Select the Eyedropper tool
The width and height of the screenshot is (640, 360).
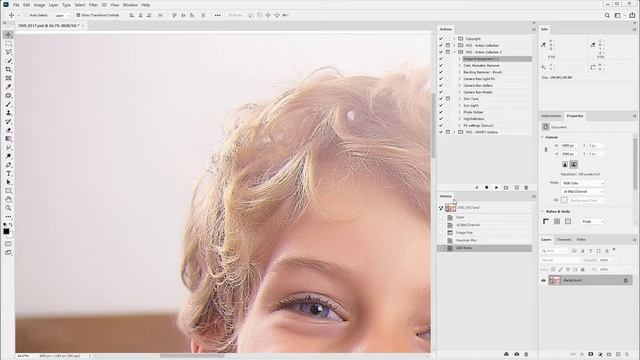(8, 87)
